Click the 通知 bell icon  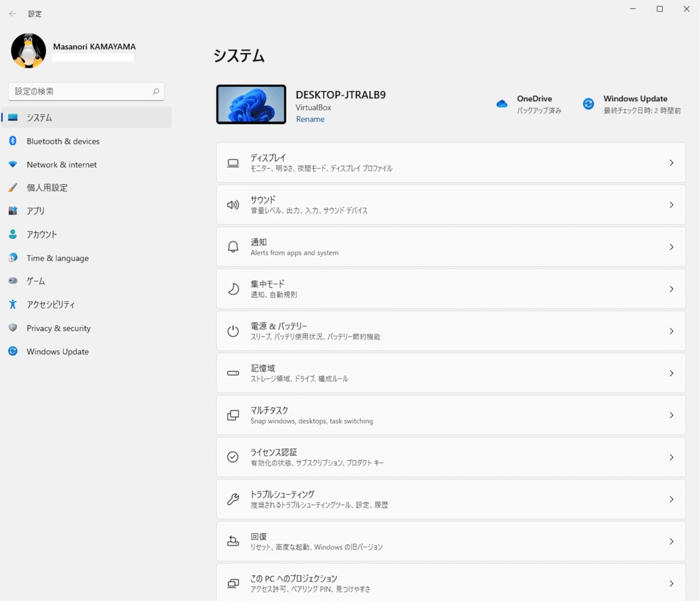click(x=233, y=247)
